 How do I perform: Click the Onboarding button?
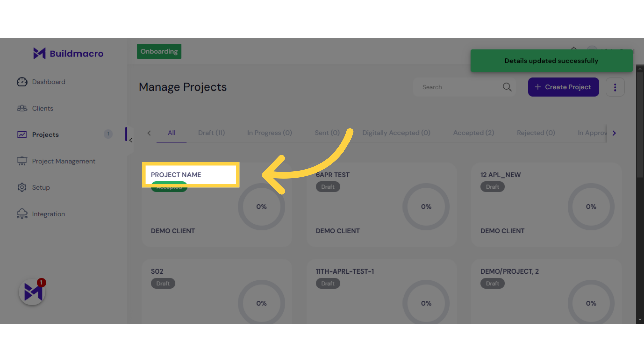click(159, 51)
